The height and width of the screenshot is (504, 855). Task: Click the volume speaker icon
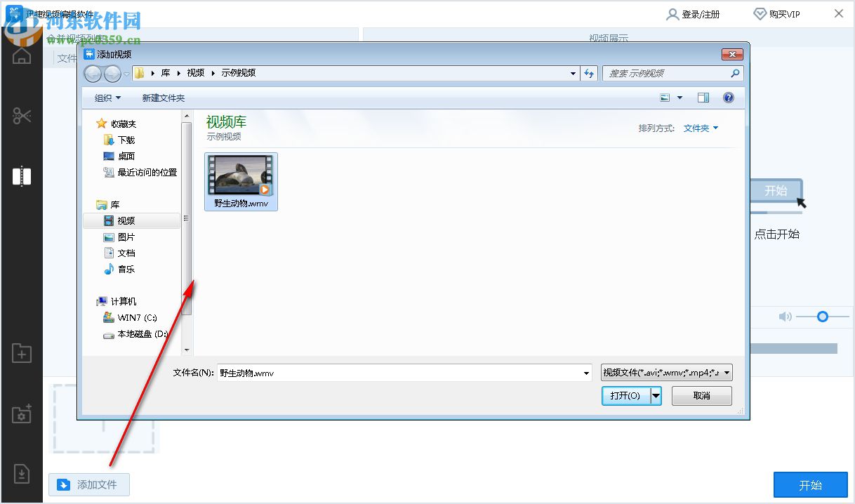pyautogui.click(x=786, y=317)
